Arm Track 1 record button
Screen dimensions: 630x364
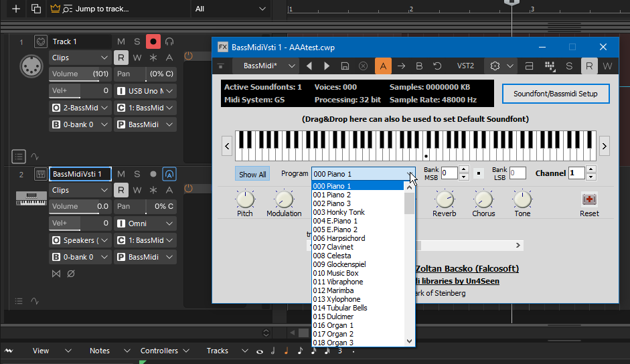153,41
